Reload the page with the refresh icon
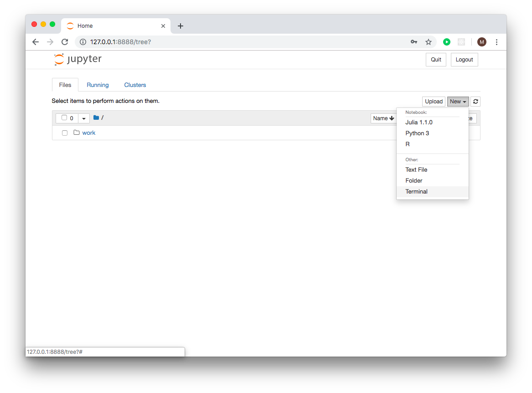Screen dimensions: 532x393 65,42
